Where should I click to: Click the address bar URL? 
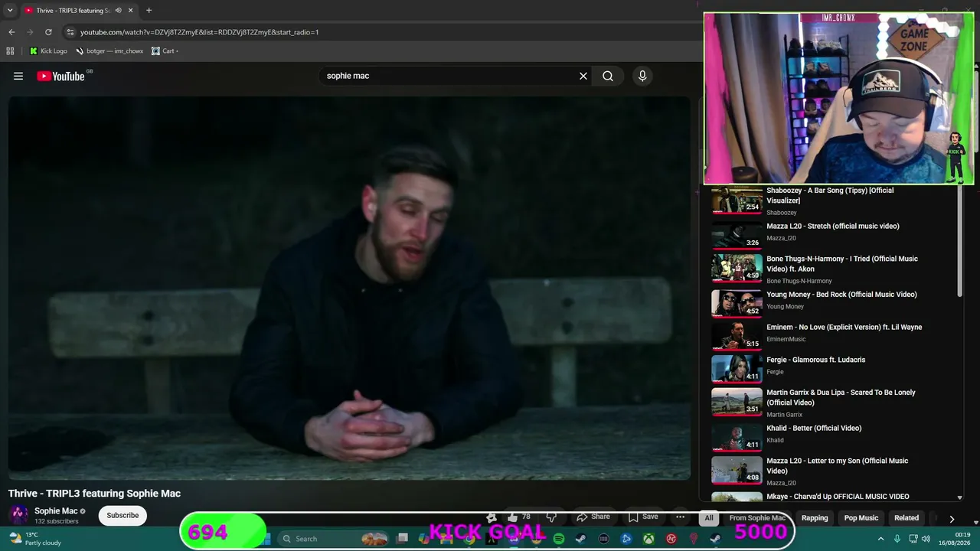199,32
